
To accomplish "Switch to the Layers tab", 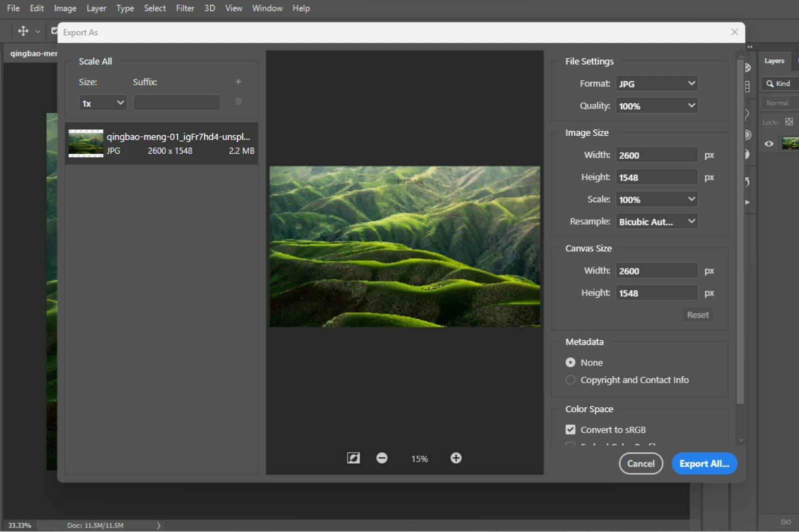I will [x=774, y=60].
